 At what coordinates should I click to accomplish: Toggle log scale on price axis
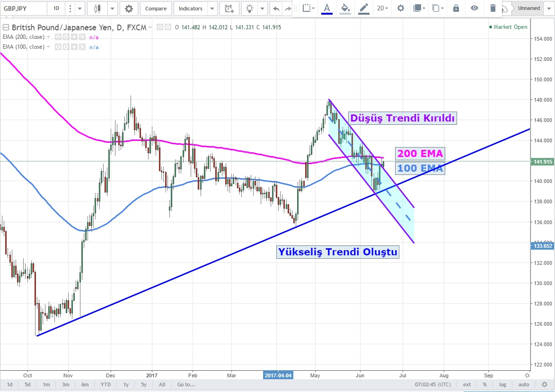click(502, 384)
